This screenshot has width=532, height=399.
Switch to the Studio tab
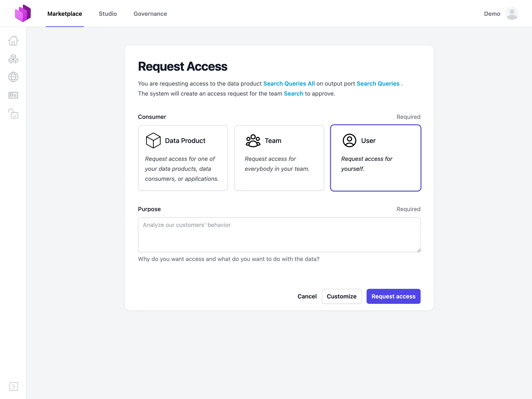pyautogui.click(x=108, y=14)
